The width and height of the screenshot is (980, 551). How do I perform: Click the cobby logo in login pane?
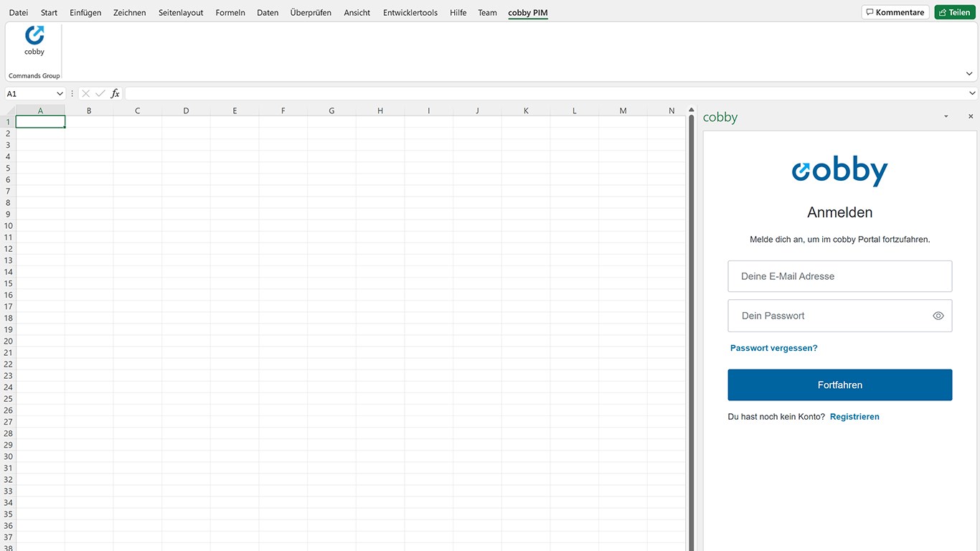coord(839,171)
